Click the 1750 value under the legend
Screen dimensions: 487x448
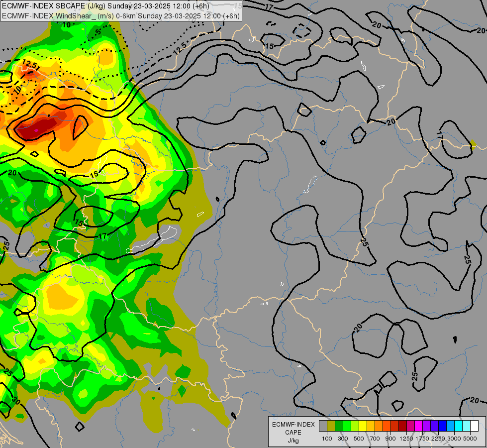pyautogui.click(x=422, y=439)
